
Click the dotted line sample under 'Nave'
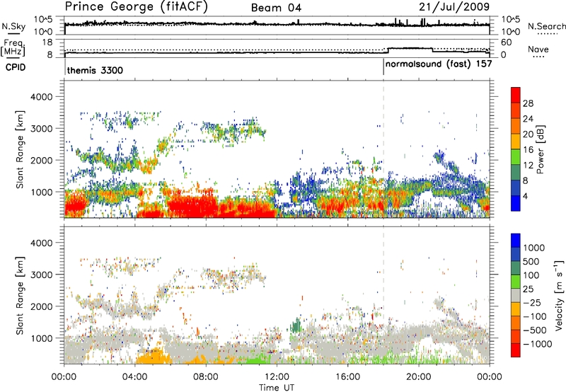coord(538,57)
